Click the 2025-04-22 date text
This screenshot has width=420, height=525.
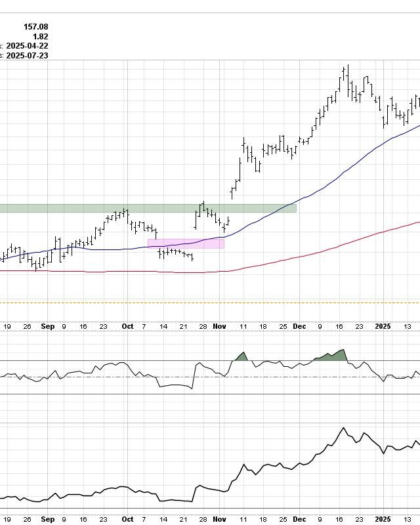pos(27,46)
